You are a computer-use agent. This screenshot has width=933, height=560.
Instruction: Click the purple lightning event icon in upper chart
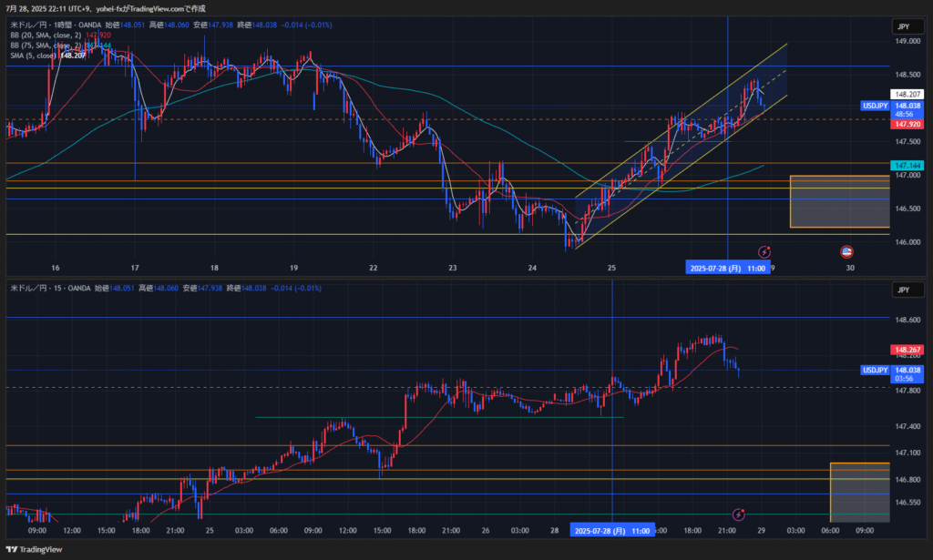click(x=764, y=250)
